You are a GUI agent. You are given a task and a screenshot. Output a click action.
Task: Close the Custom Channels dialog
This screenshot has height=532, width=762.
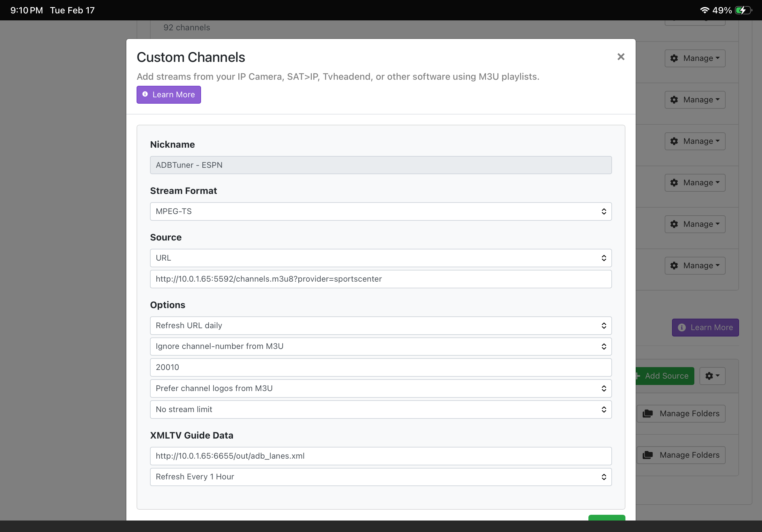(x=621, y=57)
